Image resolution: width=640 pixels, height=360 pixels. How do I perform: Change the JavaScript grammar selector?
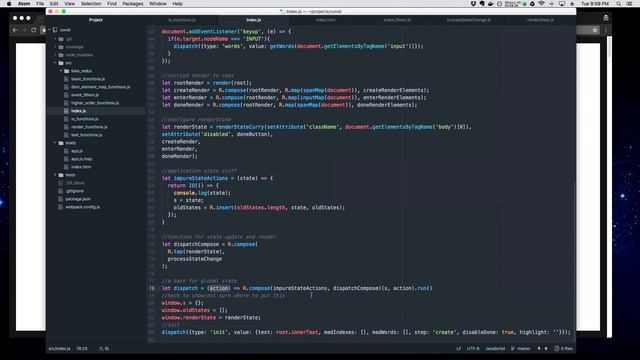point(495,349)
